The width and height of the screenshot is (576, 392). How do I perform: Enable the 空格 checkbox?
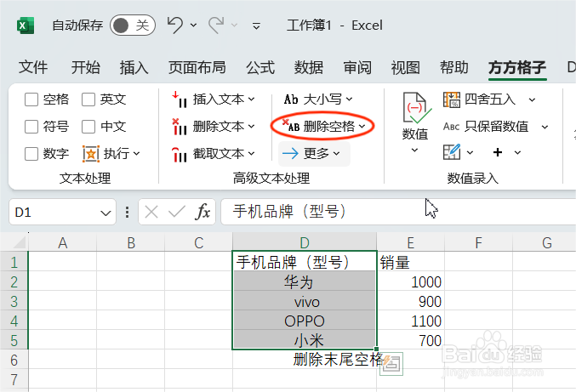pyautogui.click(x=31, y=99)
